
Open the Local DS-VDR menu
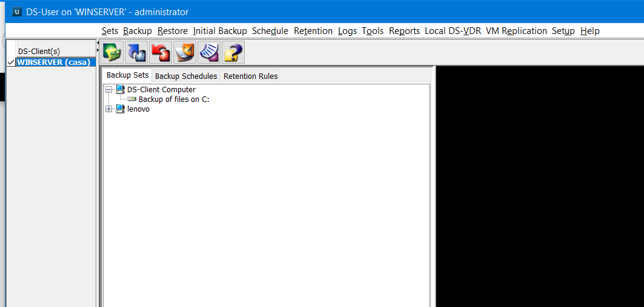click(453, 31)
